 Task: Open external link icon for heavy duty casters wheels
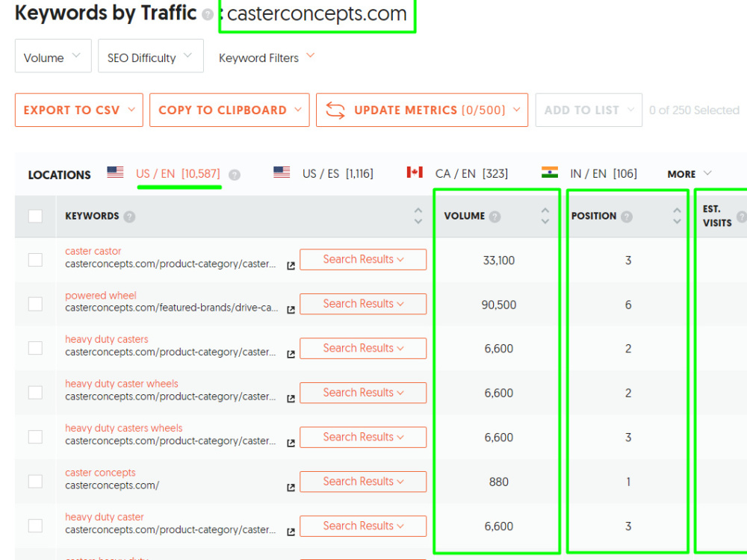click(291, 444)
